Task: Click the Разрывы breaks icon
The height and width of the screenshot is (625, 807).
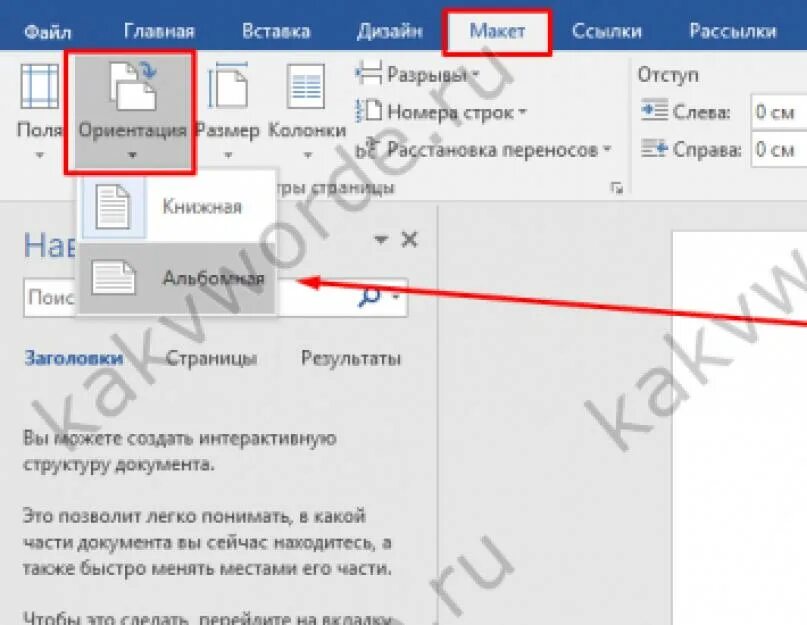Action: pyautogui.click(x=369, y=74)
